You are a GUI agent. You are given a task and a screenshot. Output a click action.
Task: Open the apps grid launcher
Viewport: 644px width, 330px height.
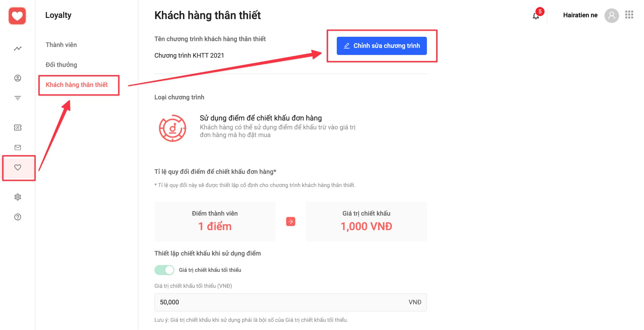pos(629,15)
